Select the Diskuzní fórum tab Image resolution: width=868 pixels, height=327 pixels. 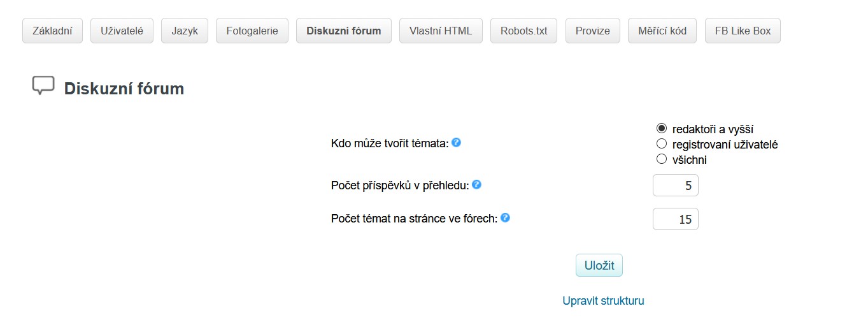pos(344,31)
